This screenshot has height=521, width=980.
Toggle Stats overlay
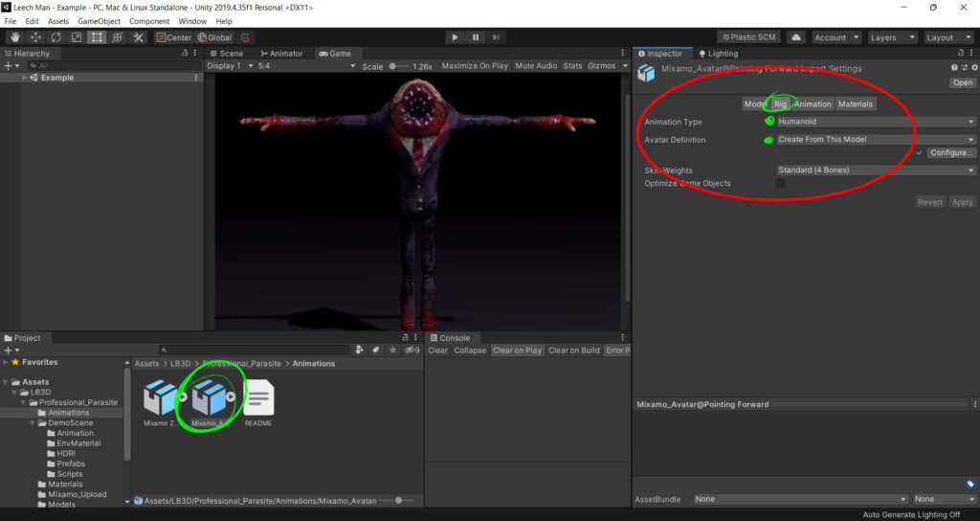pos(572,66)
